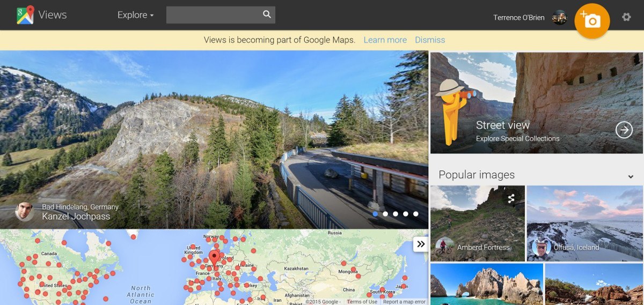Click the Explore Special Collections text

[x=517, y=139]
